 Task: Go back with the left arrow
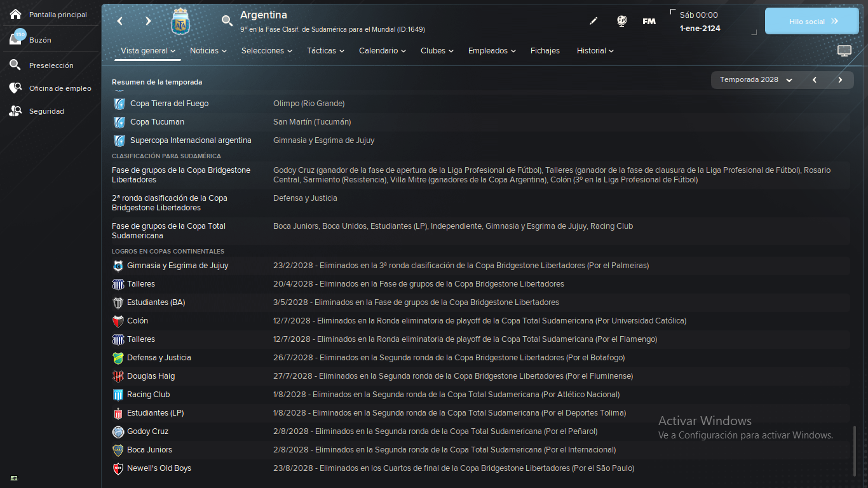pos(119,21)
